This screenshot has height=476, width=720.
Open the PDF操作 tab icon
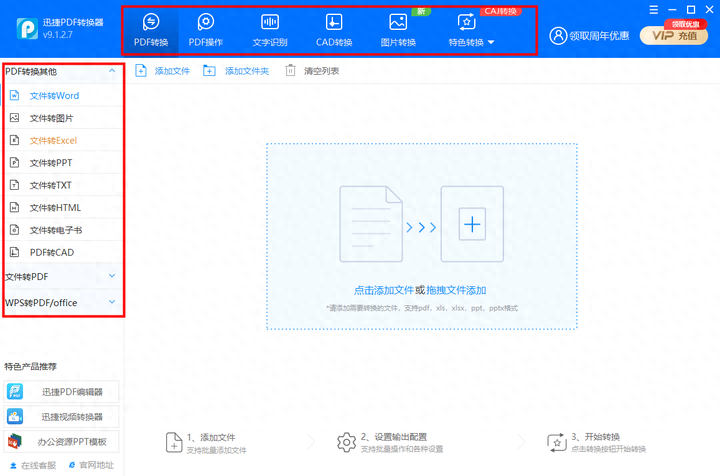pos(206,22)
